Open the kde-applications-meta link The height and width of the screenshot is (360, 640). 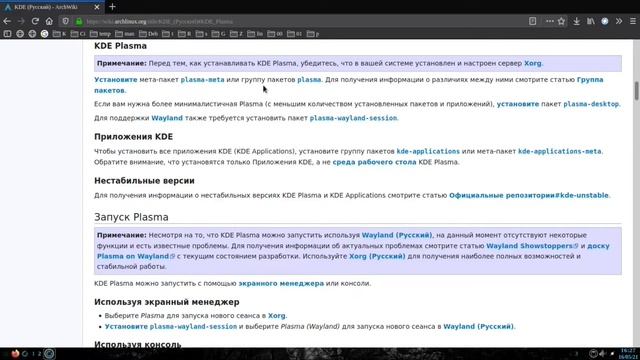[x=560, y=151]
